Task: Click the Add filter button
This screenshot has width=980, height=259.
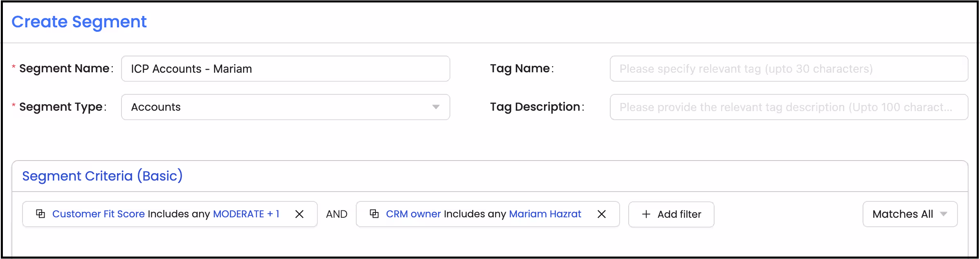Action: click(x=671, y=214)
